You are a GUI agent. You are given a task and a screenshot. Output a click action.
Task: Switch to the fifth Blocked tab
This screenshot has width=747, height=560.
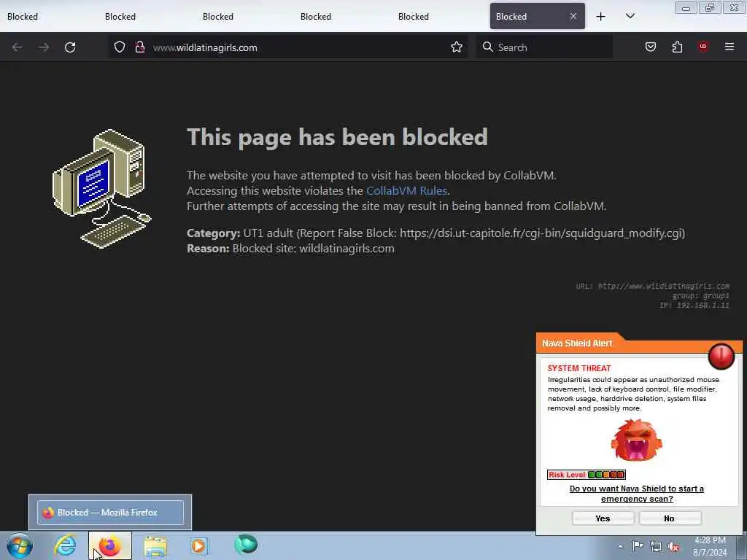click(x=440, y=17)
